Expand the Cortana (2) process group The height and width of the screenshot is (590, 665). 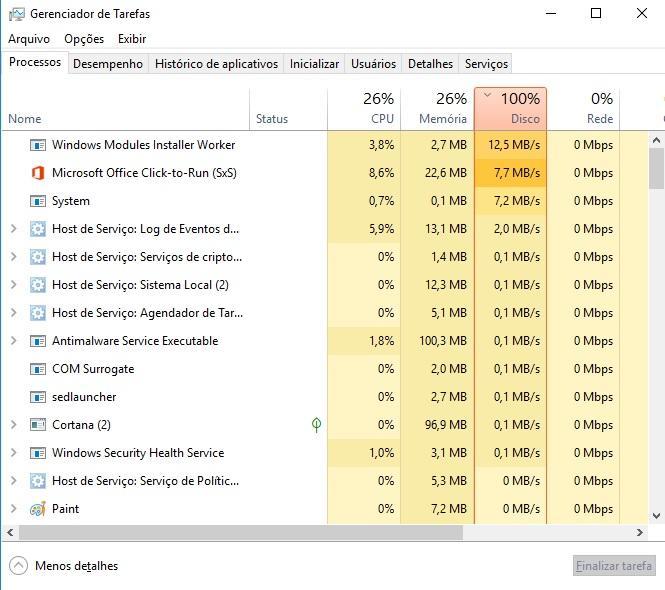click(14, 425)
